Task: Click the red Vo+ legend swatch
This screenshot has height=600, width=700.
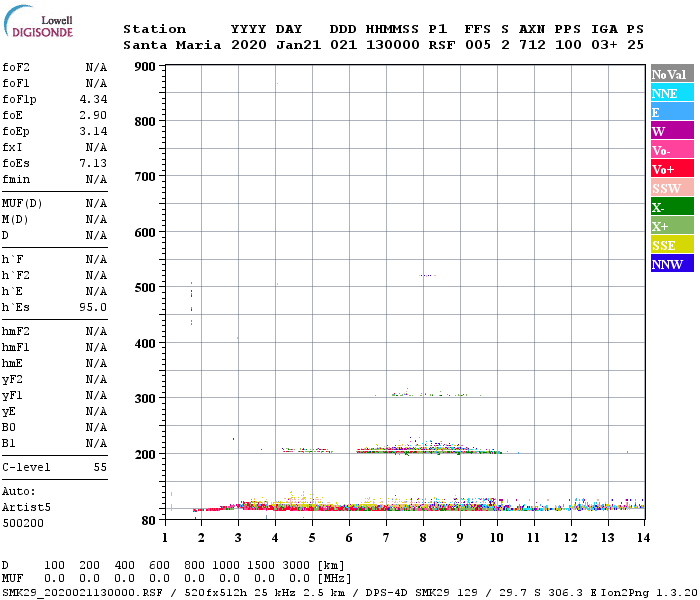Action: pyautogui.click(x=672, y=169)
